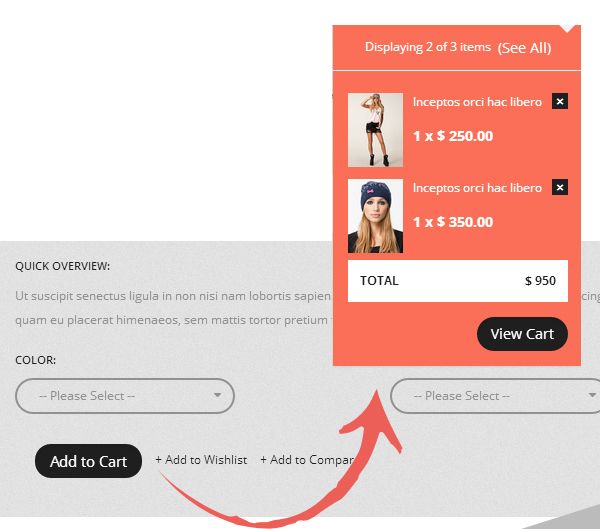Screen dimensions: 600x529
Task: Click the 1 x $ 350.00 price text
Action: (x=453, y=222)
